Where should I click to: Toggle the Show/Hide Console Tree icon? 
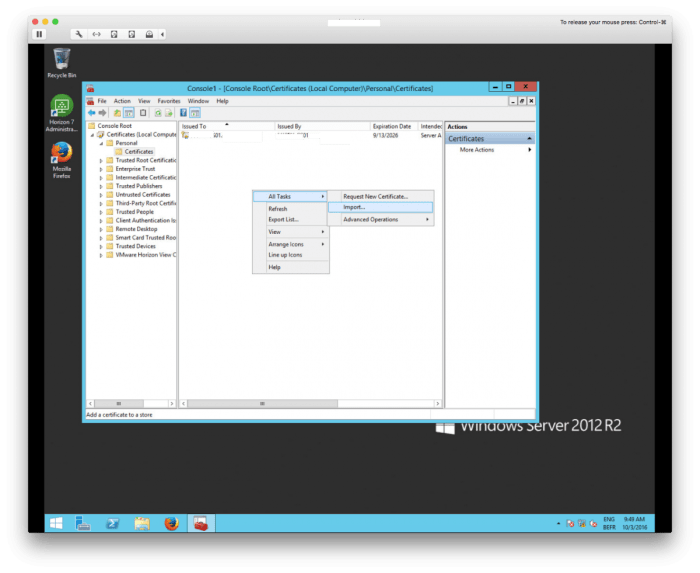coord(129,113)
